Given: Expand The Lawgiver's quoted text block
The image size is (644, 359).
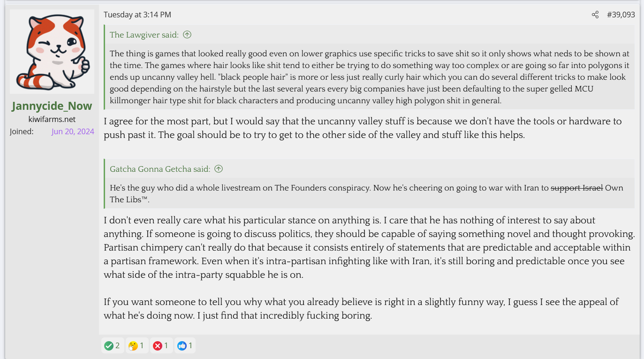Looking at the screenshot, I should click(369, 76).
